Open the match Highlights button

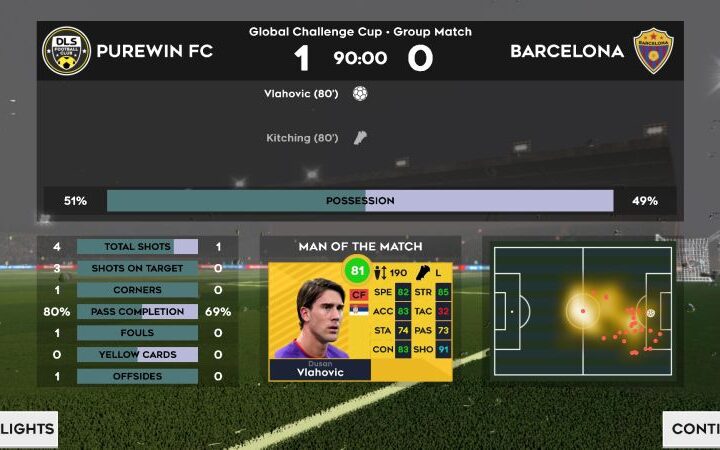28,428
